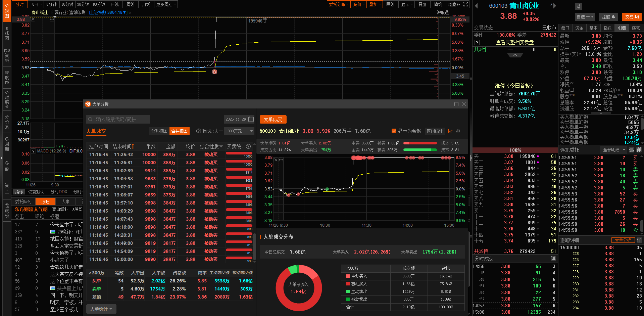Sort by 综合性质 column dropdown
Image resolution: width=644 pixels, height=316 pixels.
(211, 146)
